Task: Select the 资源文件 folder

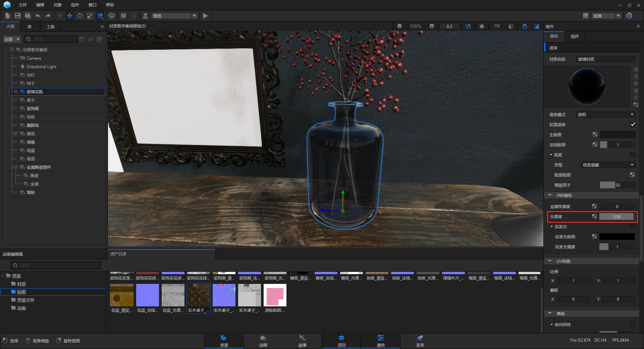Action: coord(26,300)
